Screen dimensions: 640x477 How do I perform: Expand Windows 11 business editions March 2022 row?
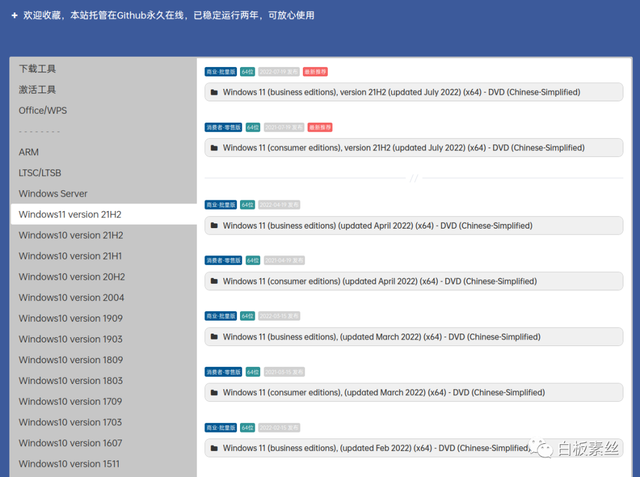click(414, 337)
